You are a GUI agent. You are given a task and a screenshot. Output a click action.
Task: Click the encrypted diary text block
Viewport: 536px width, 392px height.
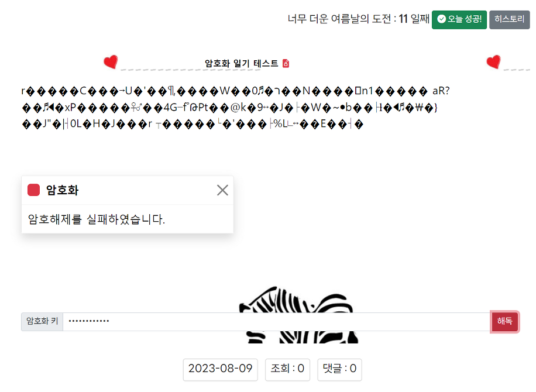(x=234, y=107)
